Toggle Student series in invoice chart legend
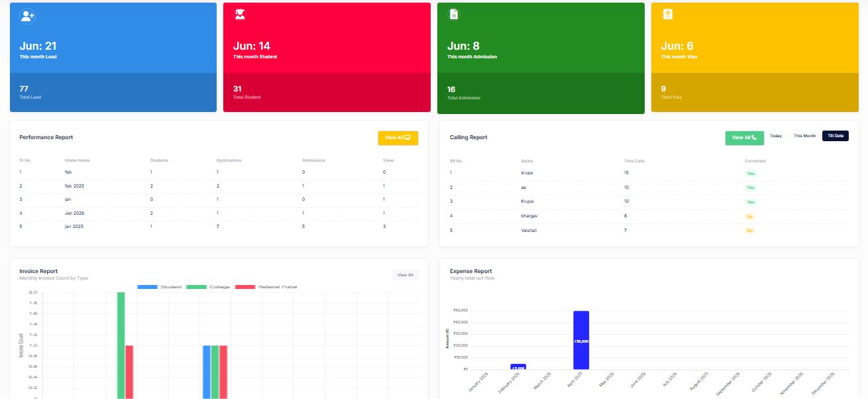 [x=159, y=287]
